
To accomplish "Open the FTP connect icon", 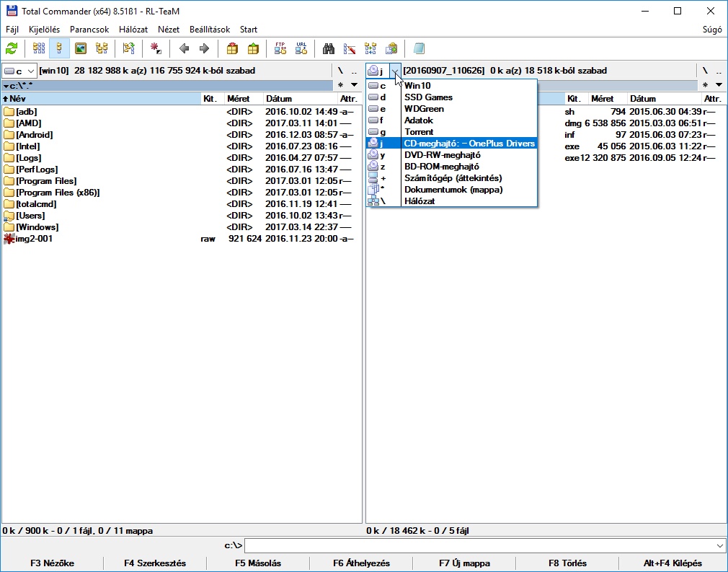I will (280, 48).
